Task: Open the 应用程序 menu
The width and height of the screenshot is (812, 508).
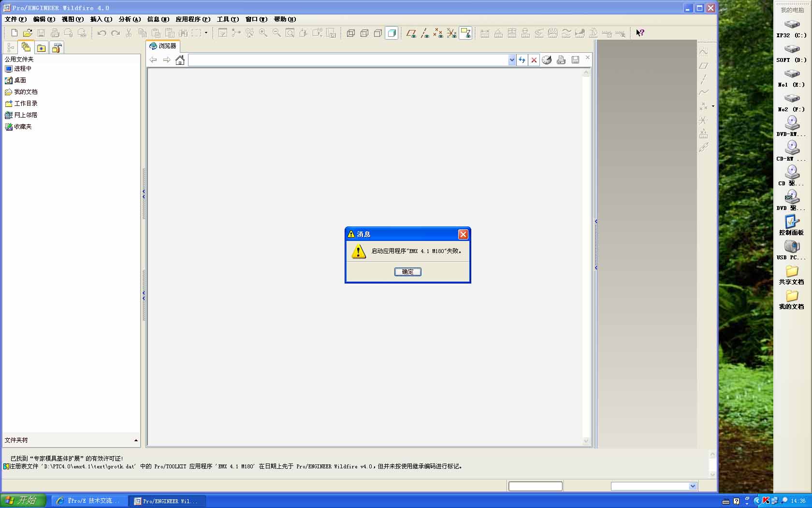Action: tap(193, 19)
